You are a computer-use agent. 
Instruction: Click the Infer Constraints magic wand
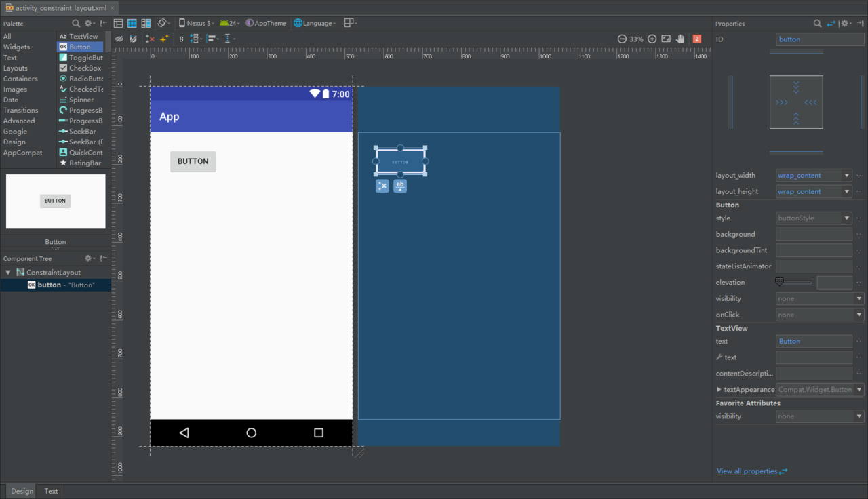coord(164,39)
